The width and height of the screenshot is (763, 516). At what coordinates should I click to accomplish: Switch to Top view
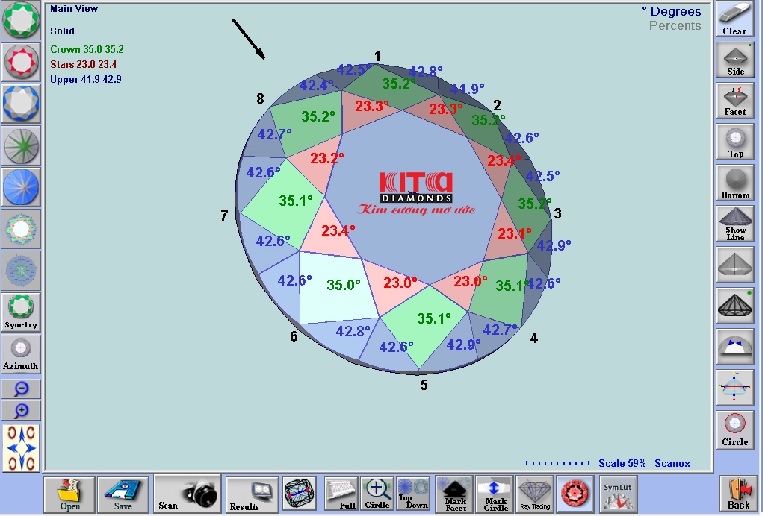[x=735, y=142]
